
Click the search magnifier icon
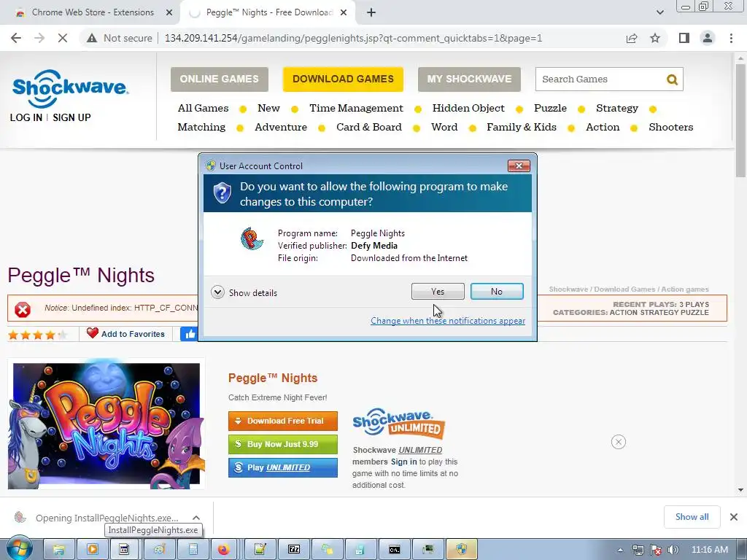(672, 79)
